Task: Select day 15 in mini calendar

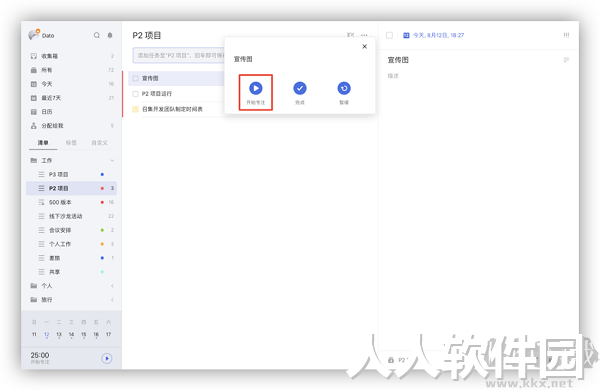Action: point(84,335)
